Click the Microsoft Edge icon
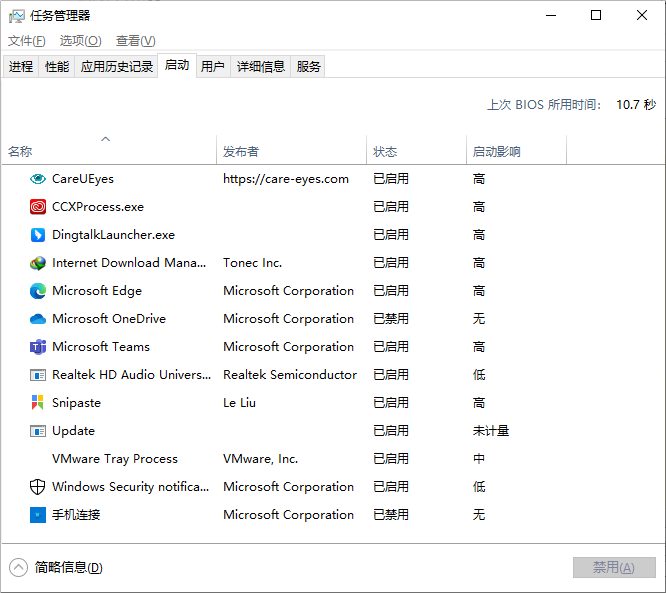This screenshot has width=666, height=593. tap(38, 291)
